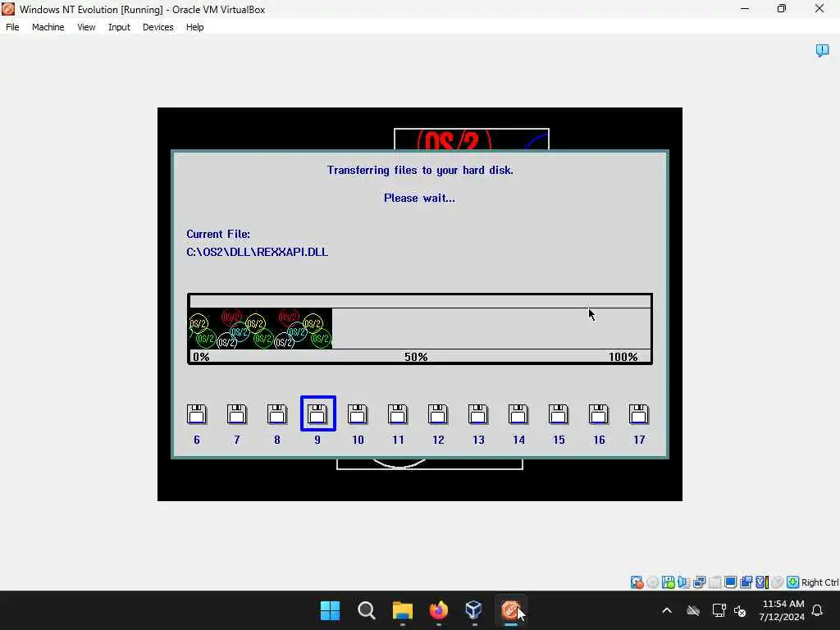840x630 pixels.
Task: Click the file transfer progress bar
Action: [x=420, y=329]
